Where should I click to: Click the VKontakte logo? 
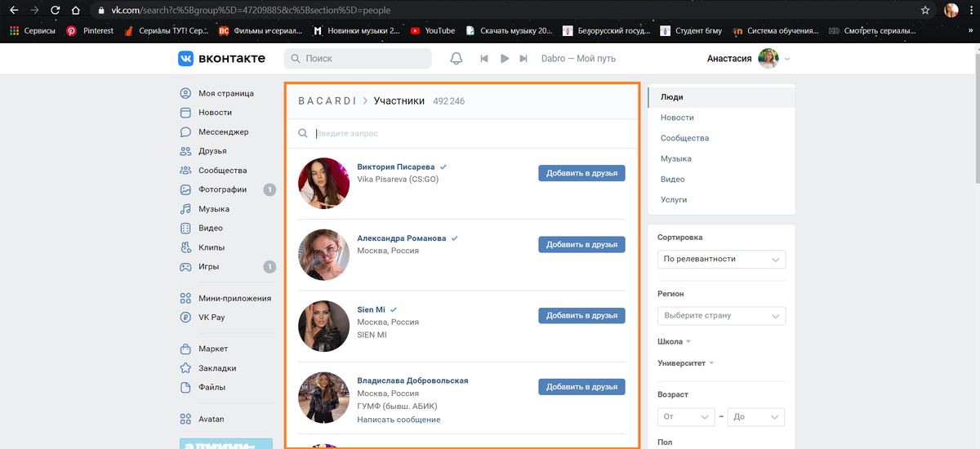tap(222, 59)
